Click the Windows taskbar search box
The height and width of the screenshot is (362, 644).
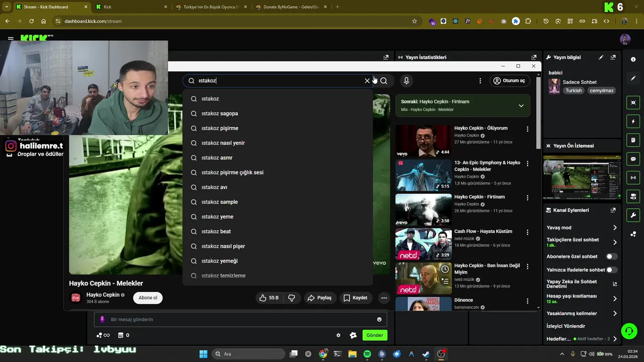249,354
